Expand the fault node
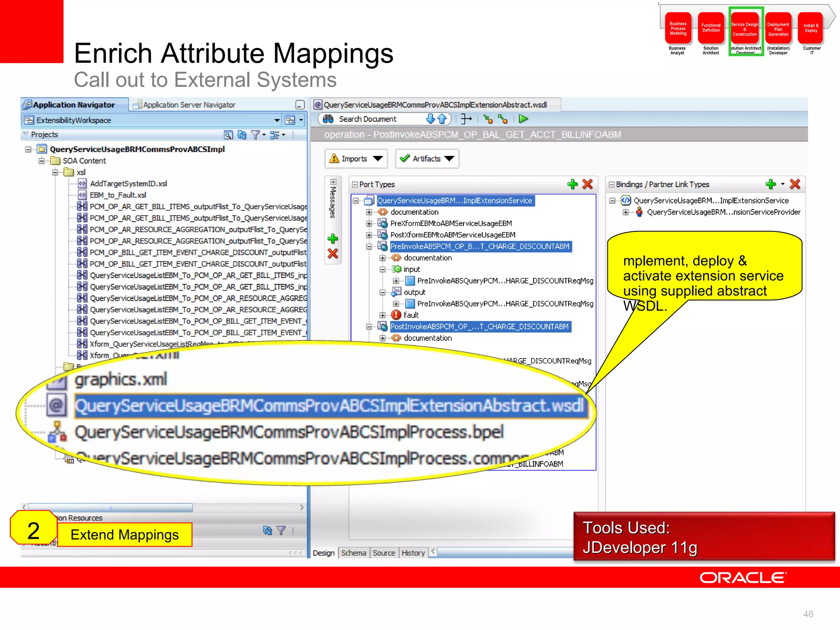This screenshot has width=840, height=630. [x=382, y=315]
